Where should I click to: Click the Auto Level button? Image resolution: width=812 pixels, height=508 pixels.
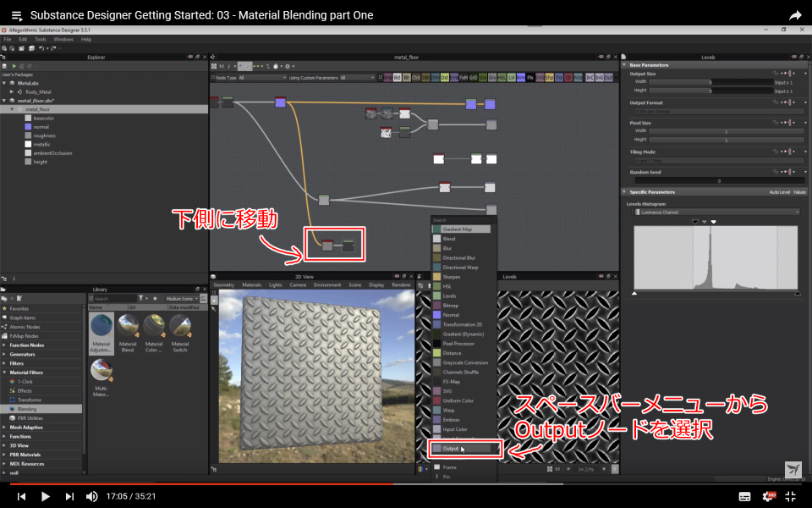[x=779, y=192]
